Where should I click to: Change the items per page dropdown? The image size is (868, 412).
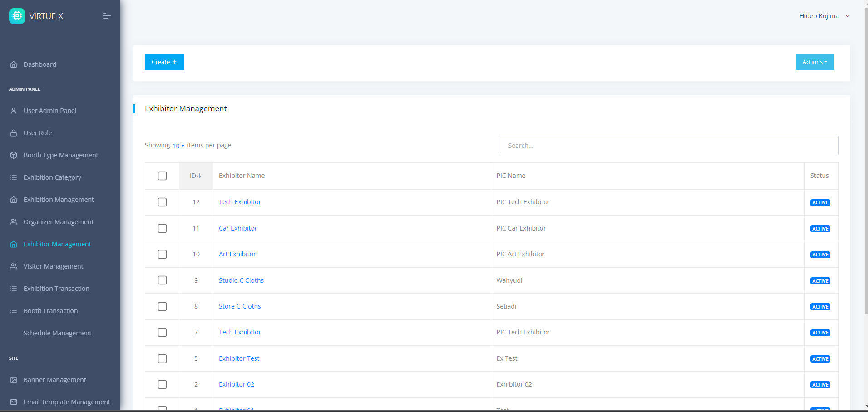click(178, 146)
